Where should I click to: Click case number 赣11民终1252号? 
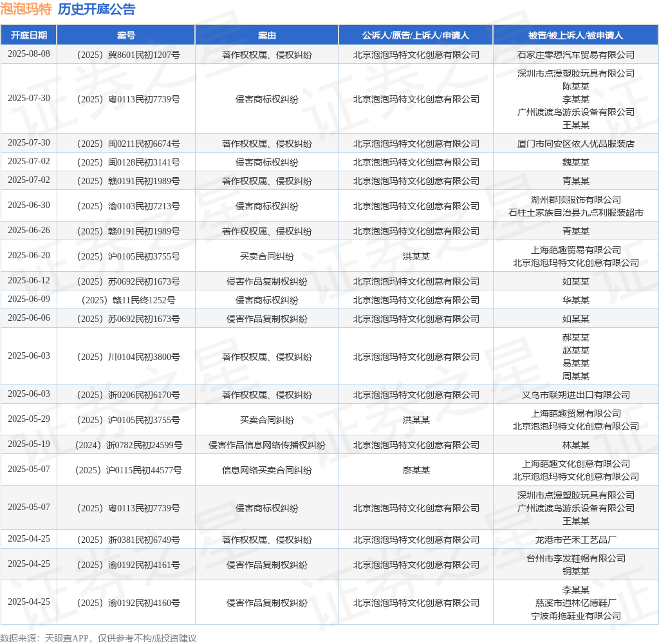(128, 300)
